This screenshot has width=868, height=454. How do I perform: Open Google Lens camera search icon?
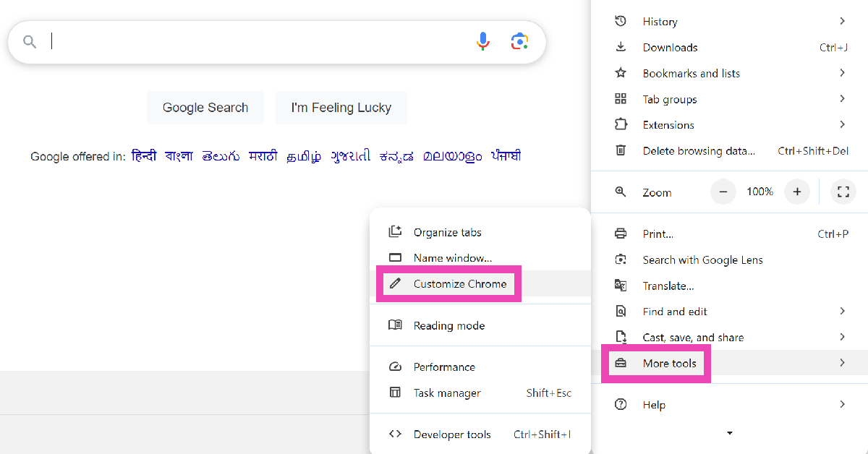tap(519, 42)
